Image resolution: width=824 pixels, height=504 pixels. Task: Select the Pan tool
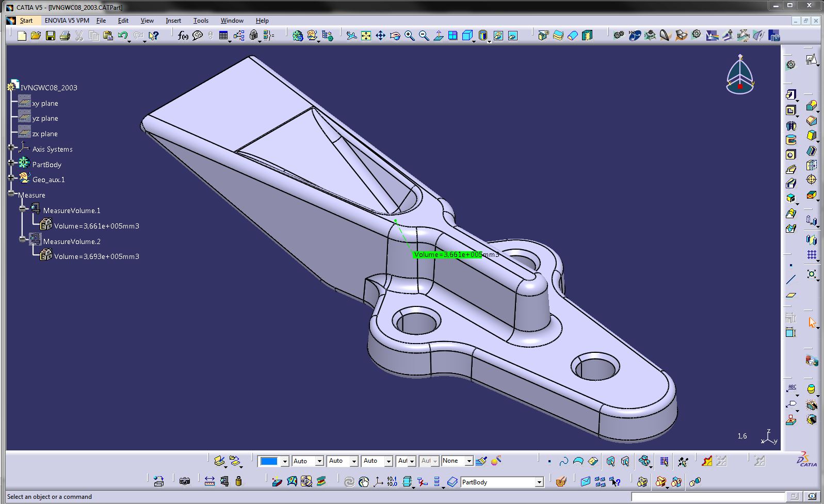[x=380, y=36]
